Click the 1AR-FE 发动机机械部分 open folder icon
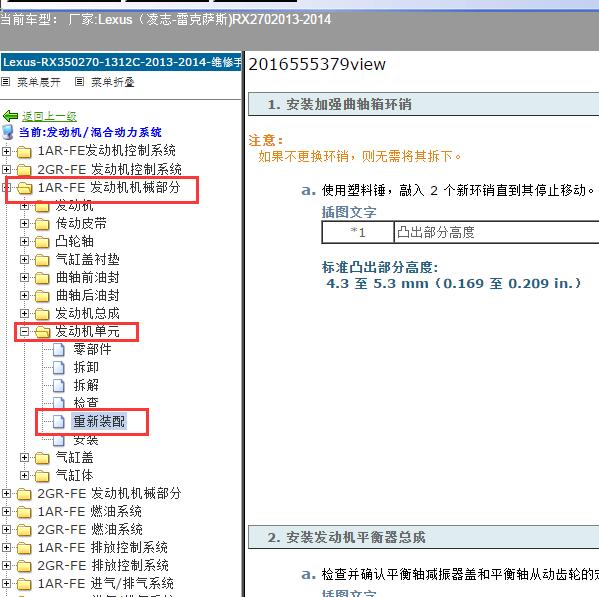Screen dimensions: 599x597 coord(25,188)
